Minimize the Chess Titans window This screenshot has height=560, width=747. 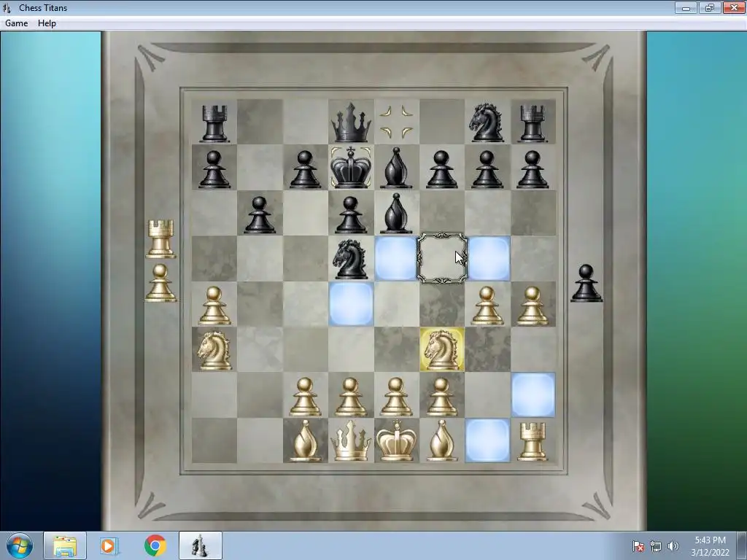coord(686,7)
